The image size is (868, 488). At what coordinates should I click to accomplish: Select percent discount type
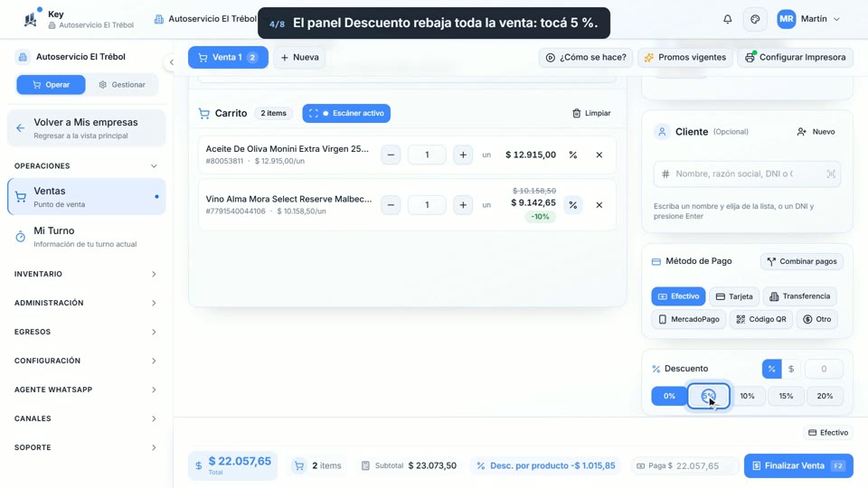point(771,369)
